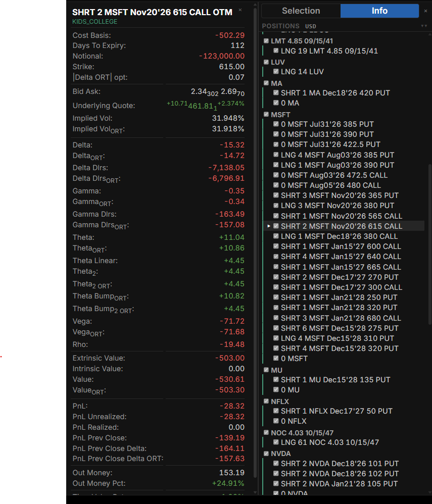Select the 0 MU stock row

[290, 390]
